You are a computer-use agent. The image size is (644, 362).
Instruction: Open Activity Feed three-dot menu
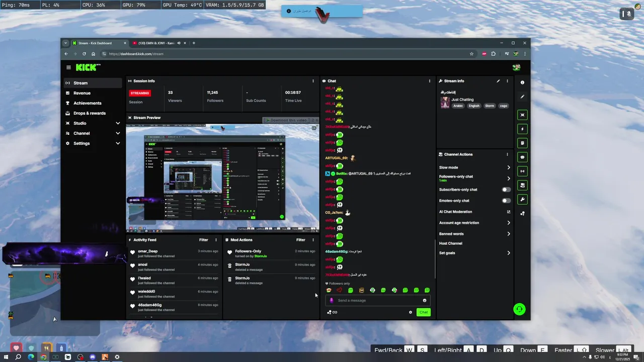pos(216,240)
